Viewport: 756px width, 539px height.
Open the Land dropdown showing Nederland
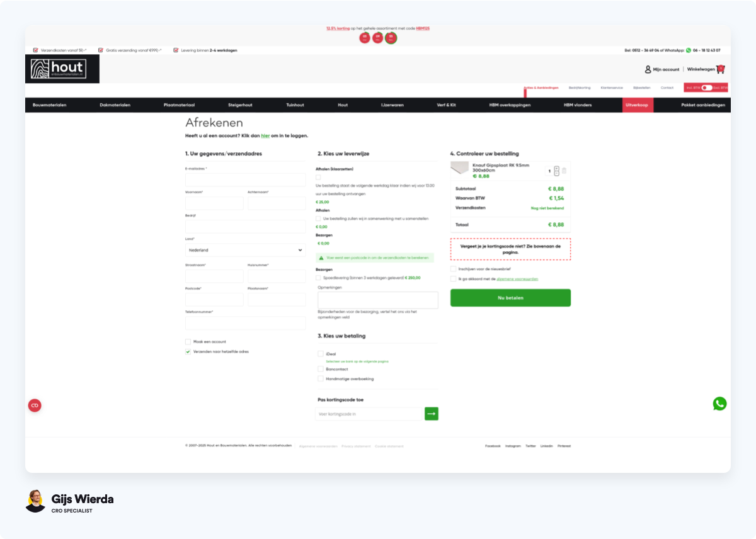(x=245, y=250)
